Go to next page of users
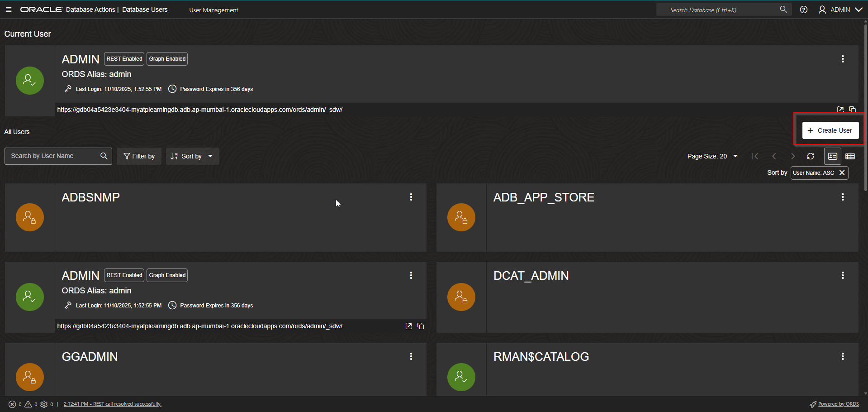 click(x=792, y=156)
